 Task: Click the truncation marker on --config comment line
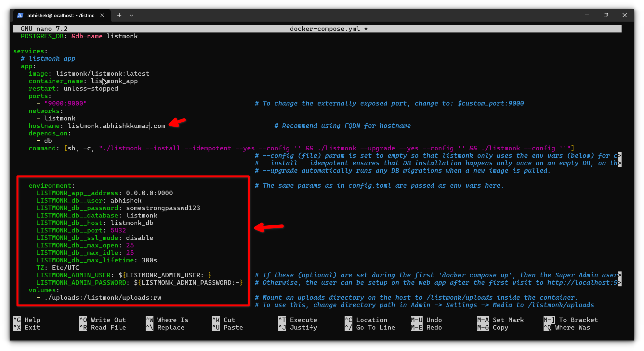[x=620, y=156]
